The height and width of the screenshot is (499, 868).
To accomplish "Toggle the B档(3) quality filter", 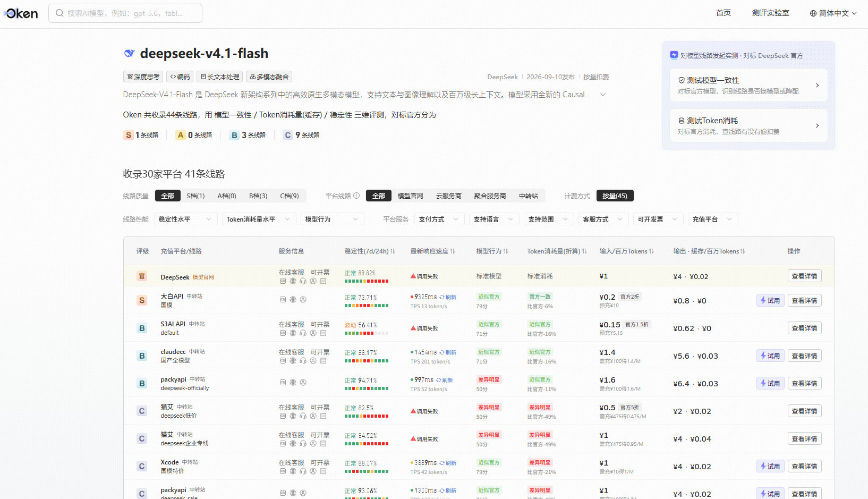I will [258, 196].
